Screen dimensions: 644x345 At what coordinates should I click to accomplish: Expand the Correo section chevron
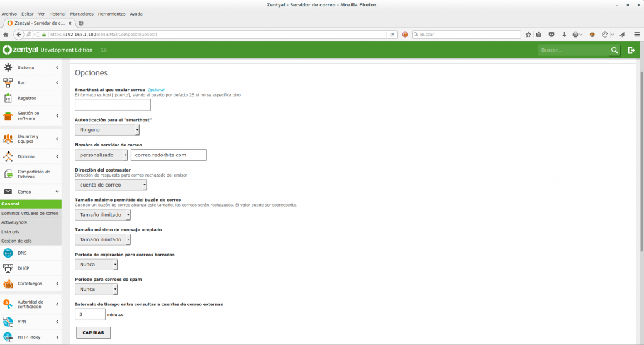[57, 192]
